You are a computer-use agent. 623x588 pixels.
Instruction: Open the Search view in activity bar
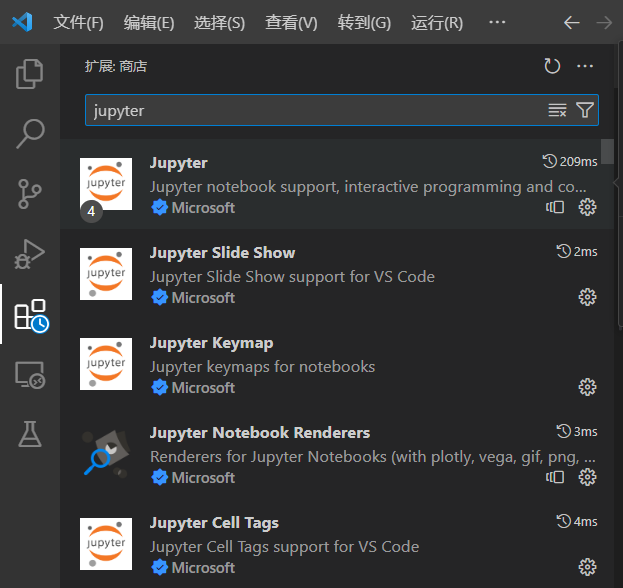(30, 134)
